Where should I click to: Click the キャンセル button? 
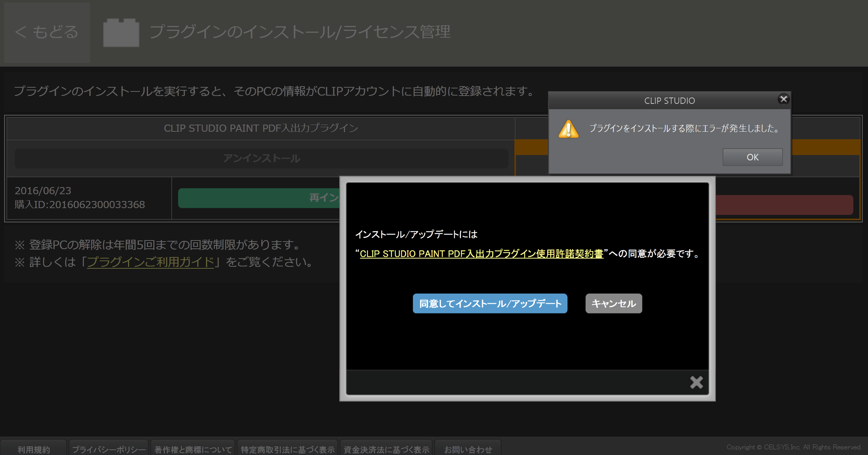[x=613, y=303]
